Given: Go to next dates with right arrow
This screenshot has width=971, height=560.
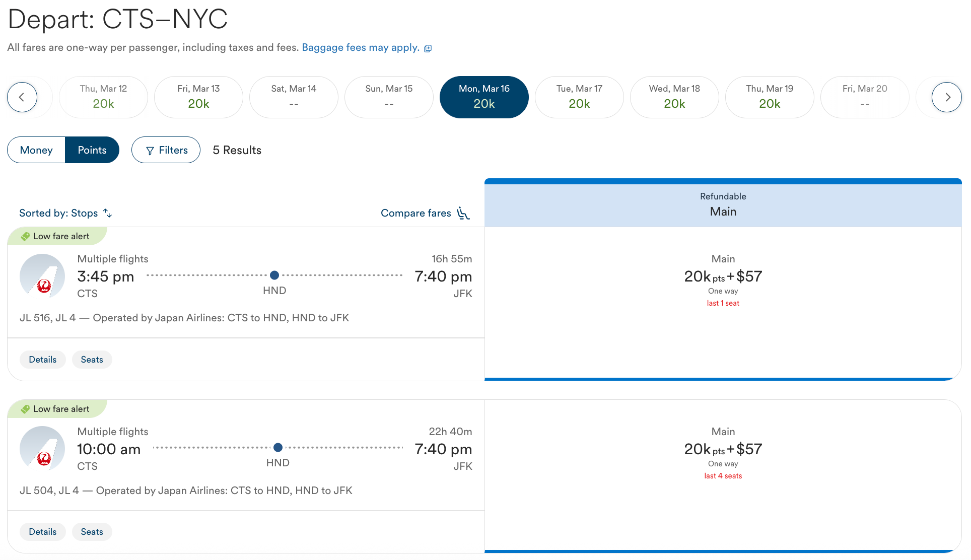Looking at the screenshot, I should pos(947,97).
